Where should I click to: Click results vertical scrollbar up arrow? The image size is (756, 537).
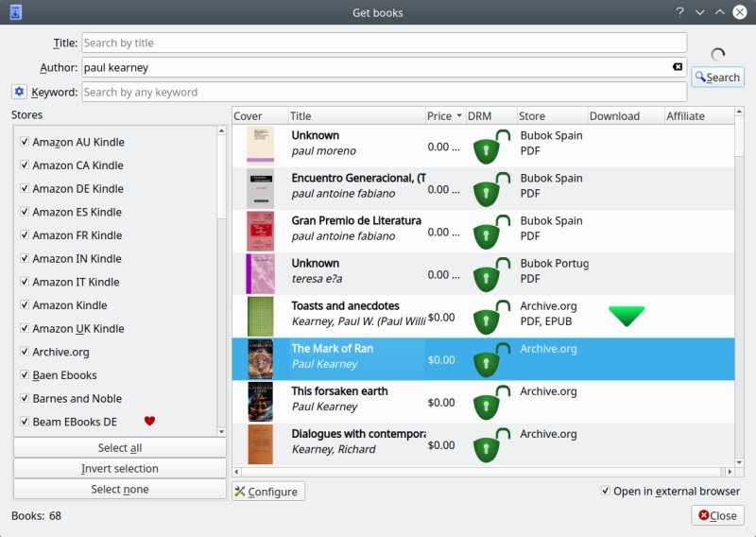point(739,112)
